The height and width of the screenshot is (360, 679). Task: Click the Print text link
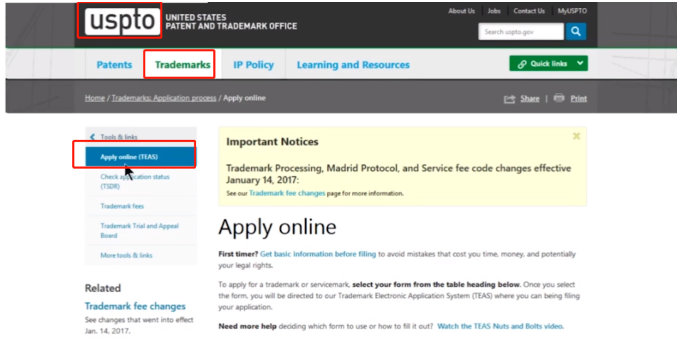tap(579, 99)
